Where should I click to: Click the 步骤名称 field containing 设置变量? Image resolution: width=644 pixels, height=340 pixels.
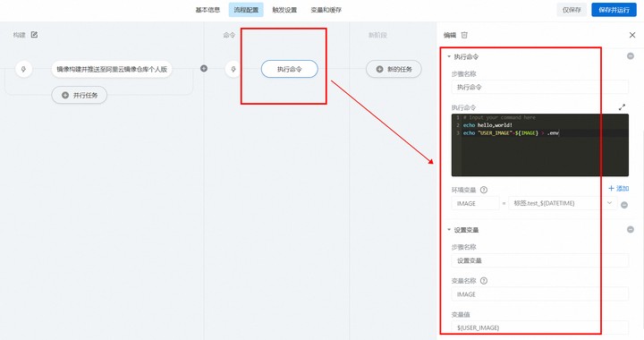pyautogui.click(x=539, y=260)
